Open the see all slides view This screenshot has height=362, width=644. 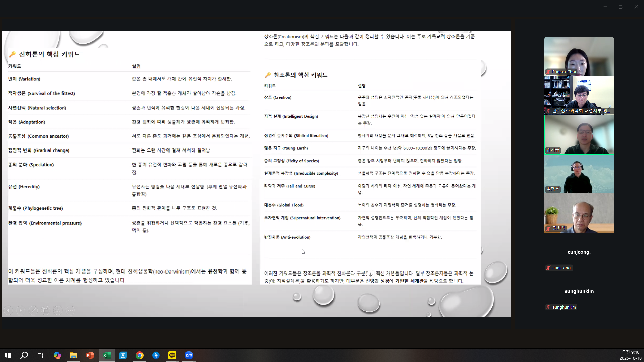[45, 310]
